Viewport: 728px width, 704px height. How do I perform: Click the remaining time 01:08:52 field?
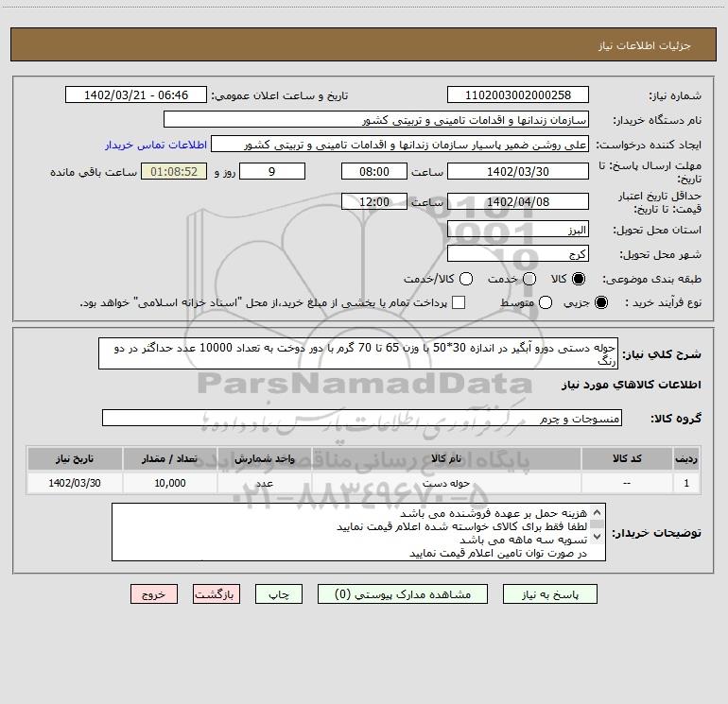point(174,171)
